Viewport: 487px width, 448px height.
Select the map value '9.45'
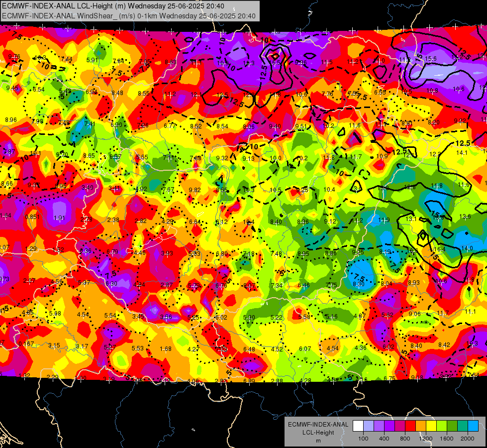12,88
